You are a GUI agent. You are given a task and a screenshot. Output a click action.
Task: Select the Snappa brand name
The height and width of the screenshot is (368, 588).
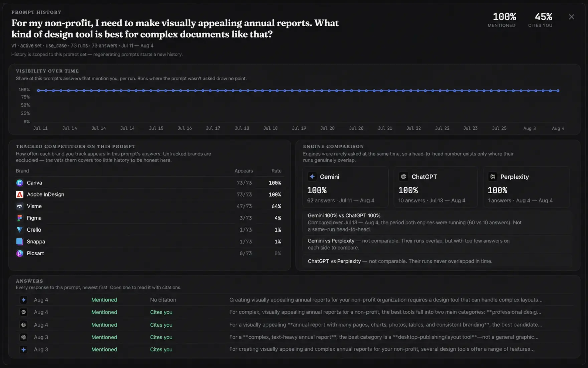[x=36, y=241]
